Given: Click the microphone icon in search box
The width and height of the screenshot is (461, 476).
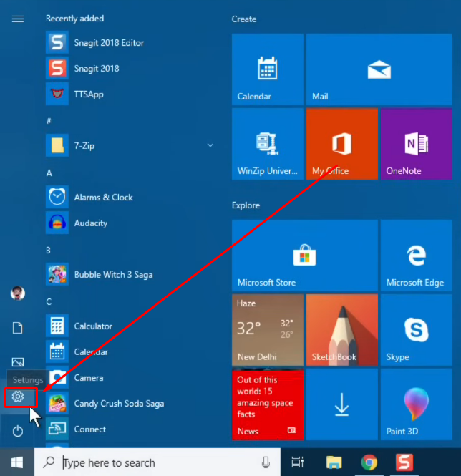Looking at the screenshot, I should [266, 462].
